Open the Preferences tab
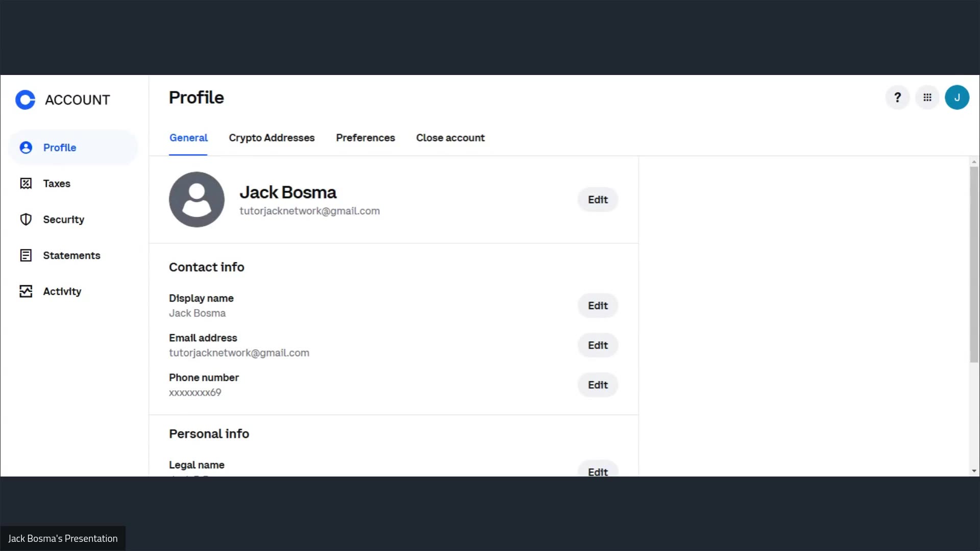 tap(365, 138)
